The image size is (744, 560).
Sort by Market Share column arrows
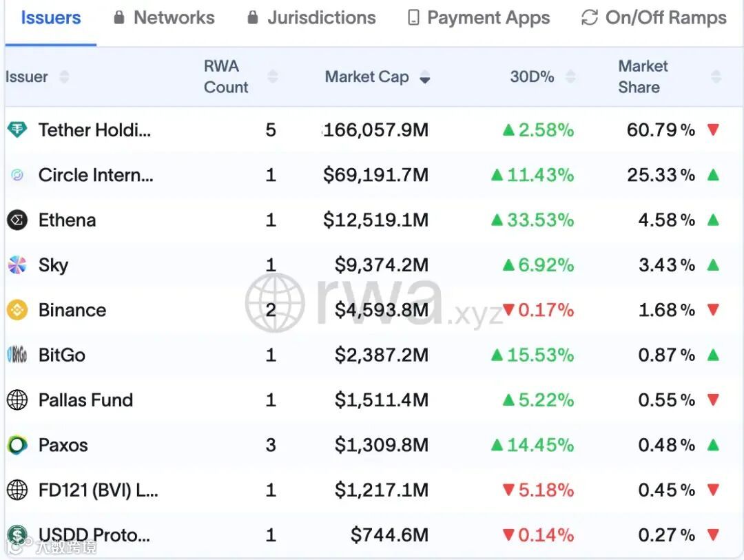[716, 76]
